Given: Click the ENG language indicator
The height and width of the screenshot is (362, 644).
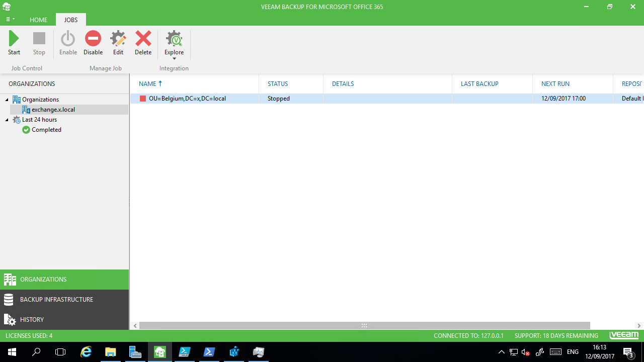Looking at the screenshot, I should pos(573,352).
